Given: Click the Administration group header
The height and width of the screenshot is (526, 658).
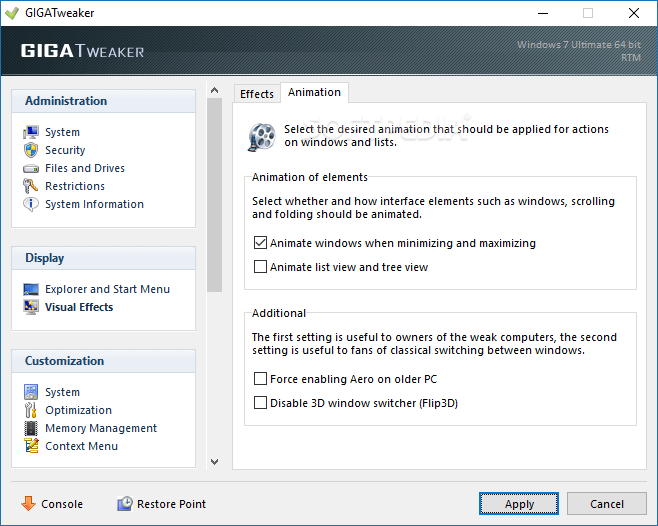Looking at the screenshot, I should point(104,101).
